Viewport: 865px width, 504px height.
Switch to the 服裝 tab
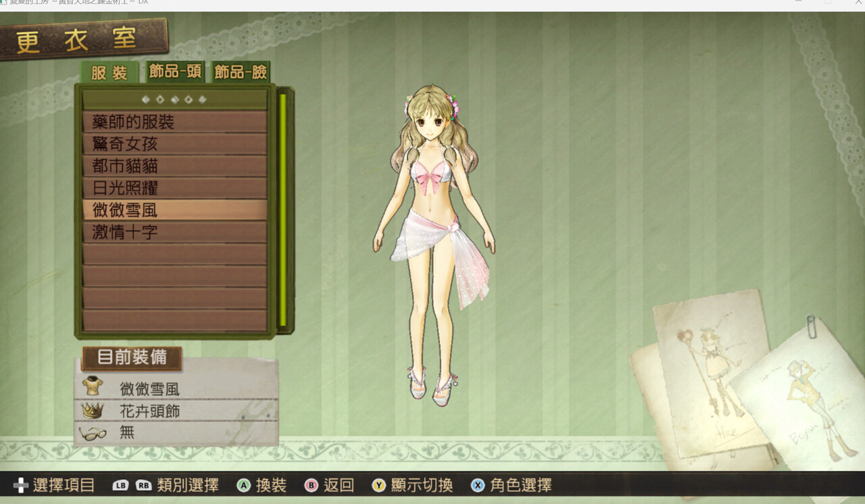109,72
